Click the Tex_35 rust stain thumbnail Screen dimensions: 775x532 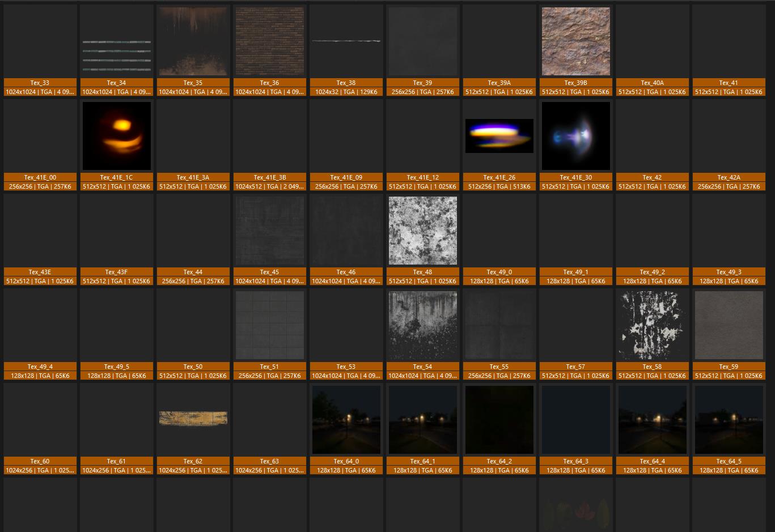[x=193, y=41]
